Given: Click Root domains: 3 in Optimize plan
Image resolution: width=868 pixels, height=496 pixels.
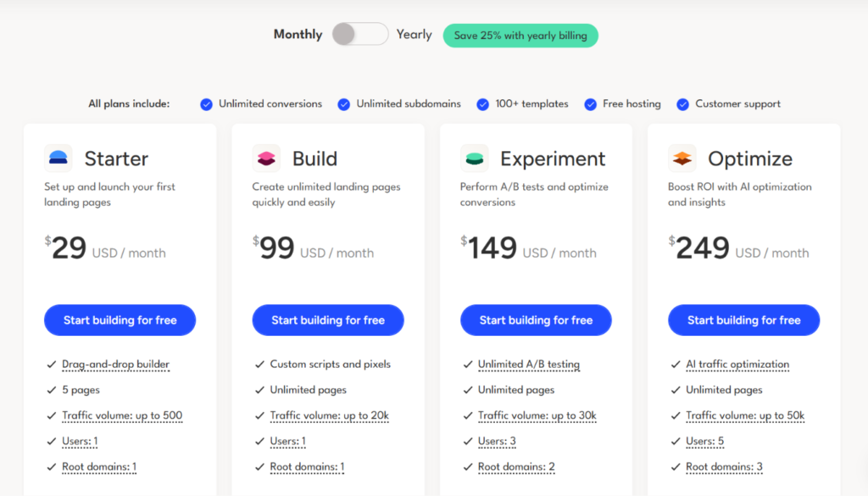Looking at the screenshot, I should point(724,466).
